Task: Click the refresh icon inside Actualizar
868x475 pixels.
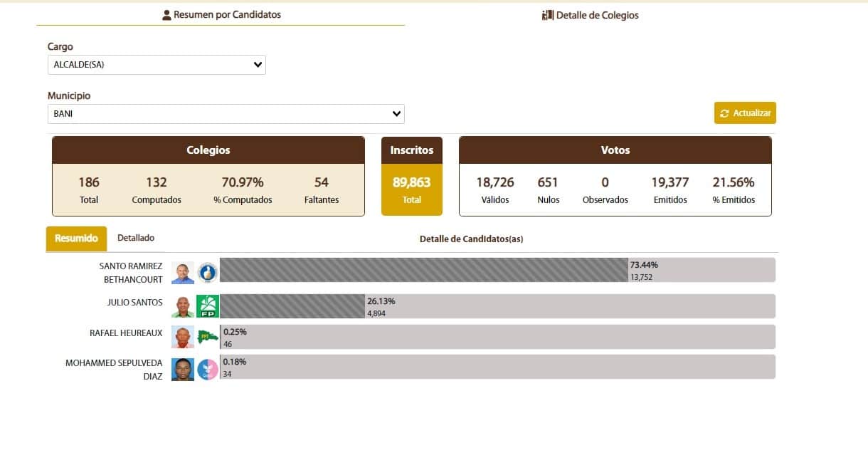Action: (725, 113)
